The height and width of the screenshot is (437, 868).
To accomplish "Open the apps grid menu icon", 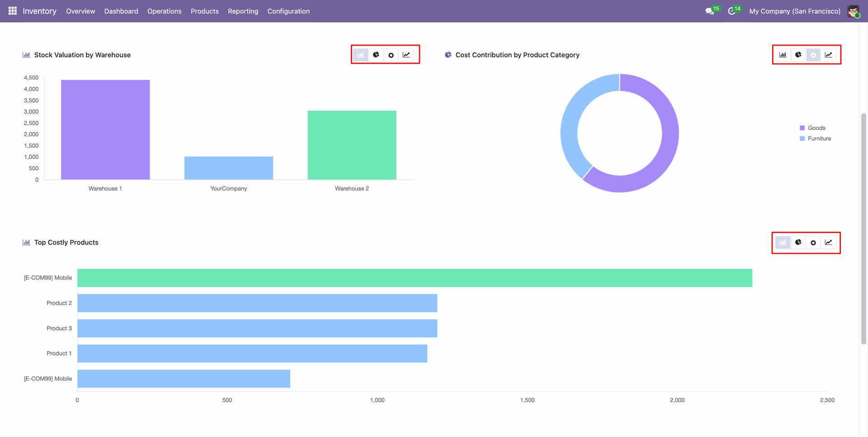I will [13, 11].
